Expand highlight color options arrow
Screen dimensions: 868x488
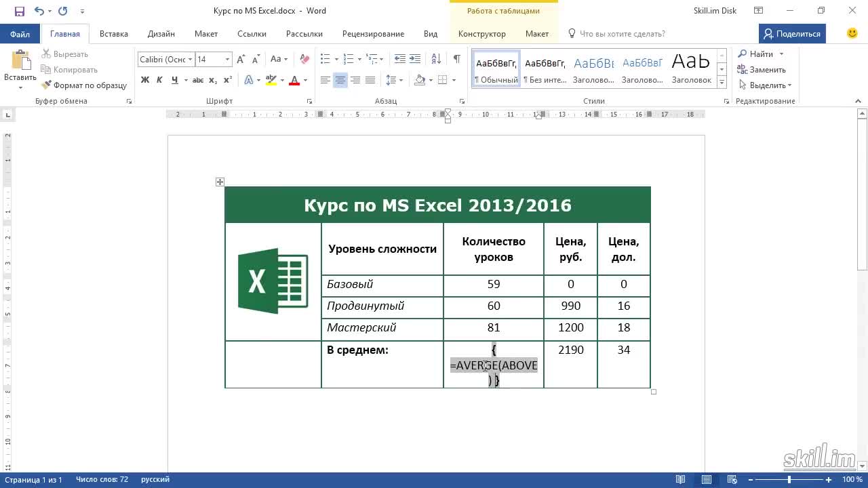pyautogui.click(x=282, y=80)
